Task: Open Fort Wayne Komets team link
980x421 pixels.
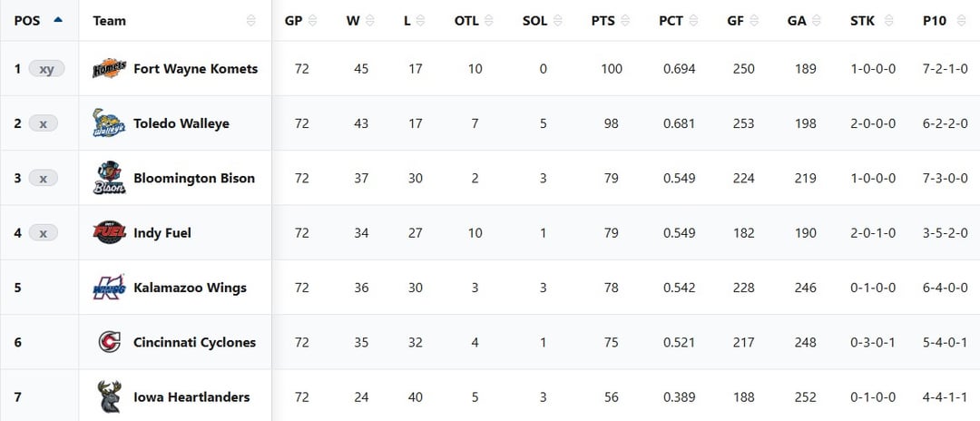Action: click(x=195, y=69)
